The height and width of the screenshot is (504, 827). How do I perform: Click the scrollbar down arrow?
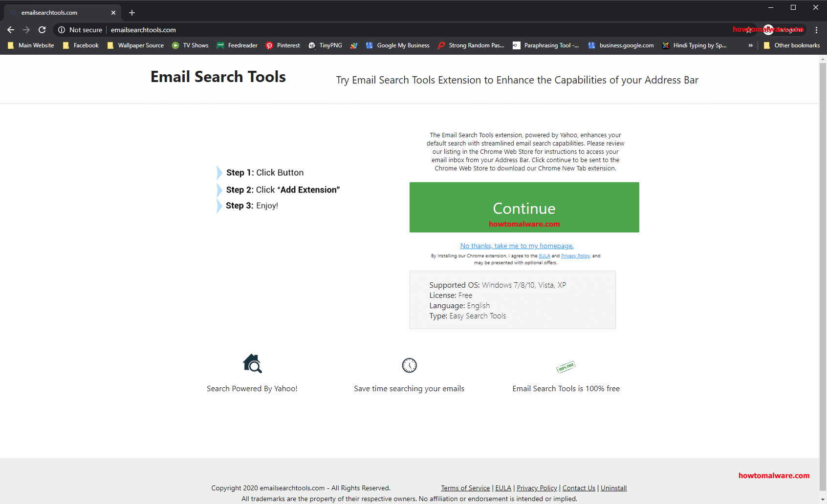tap(823, 500)
